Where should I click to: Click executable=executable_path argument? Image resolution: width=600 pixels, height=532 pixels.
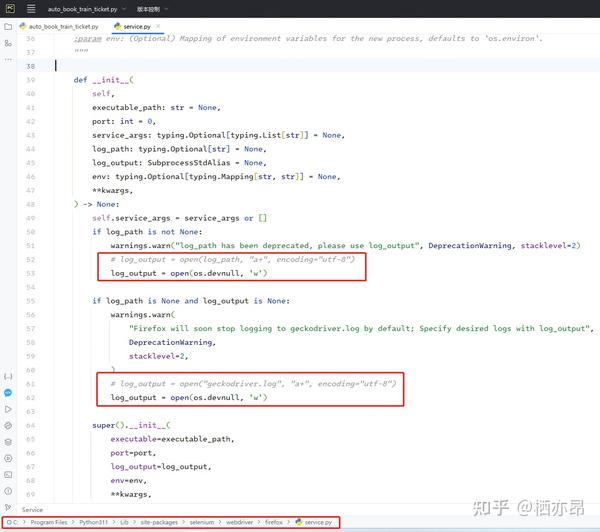[x=172, y=439]
